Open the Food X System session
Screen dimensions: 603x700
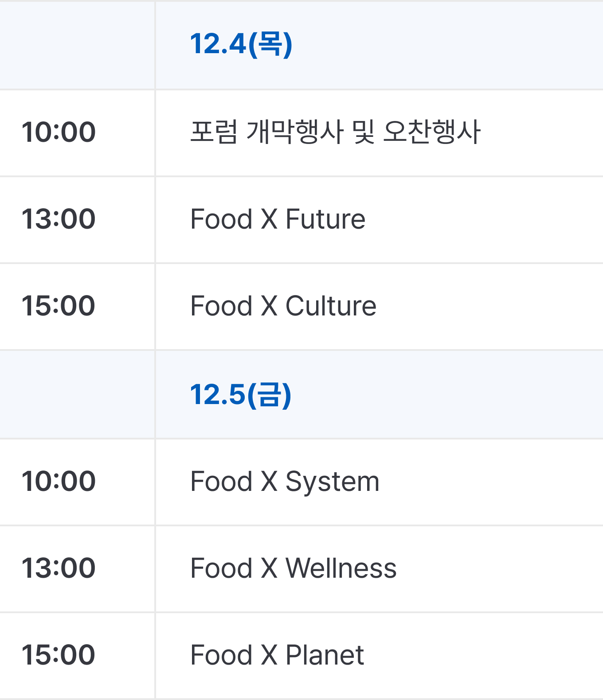click(285, 482)
